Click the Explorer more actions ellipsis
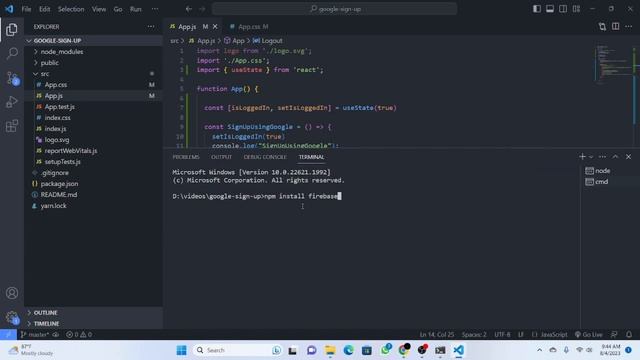640x360 pixels. 151,27
